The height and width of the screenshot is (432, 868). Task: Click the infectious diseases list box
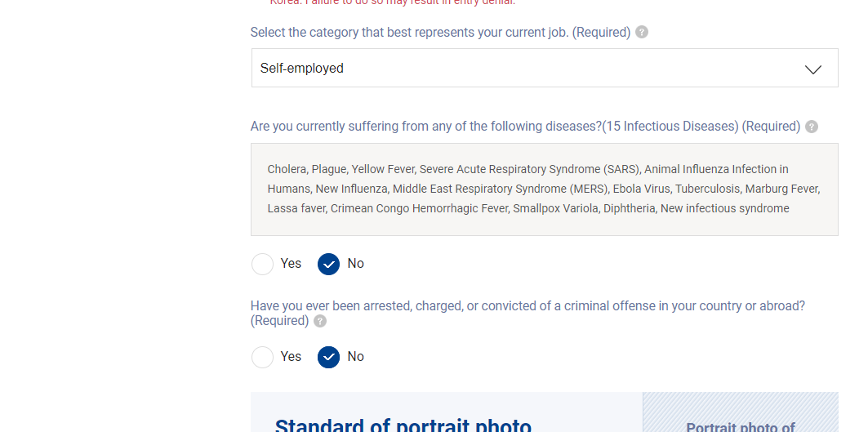[x=544, y=189]
